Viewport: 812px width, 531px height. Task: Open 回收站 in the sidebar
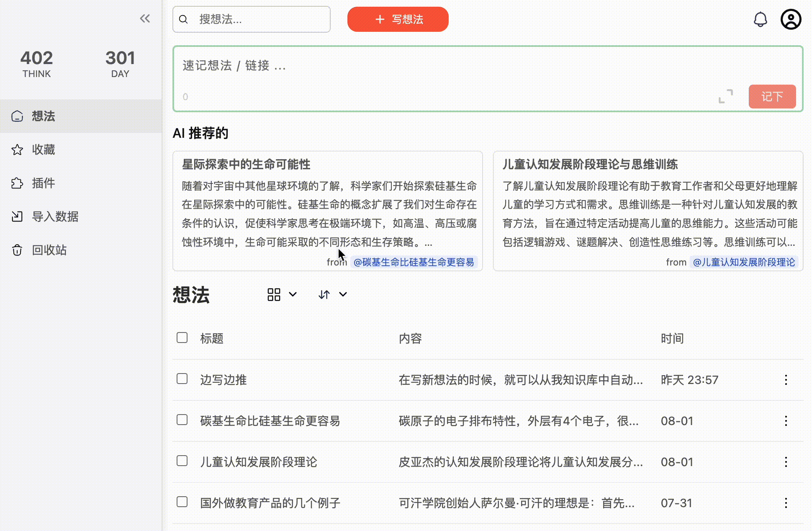pyautogui.click(x=49, y=250)
